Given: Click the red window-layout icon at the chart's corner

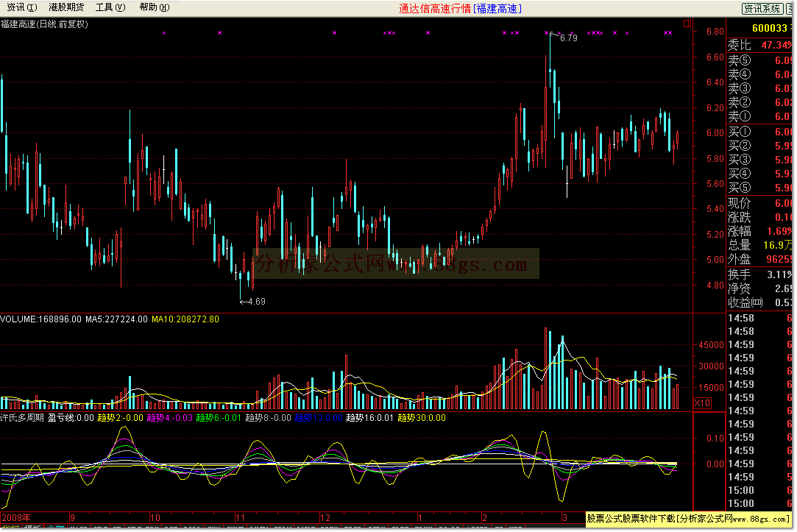Looking at the screenshot, I should point(687,24).
